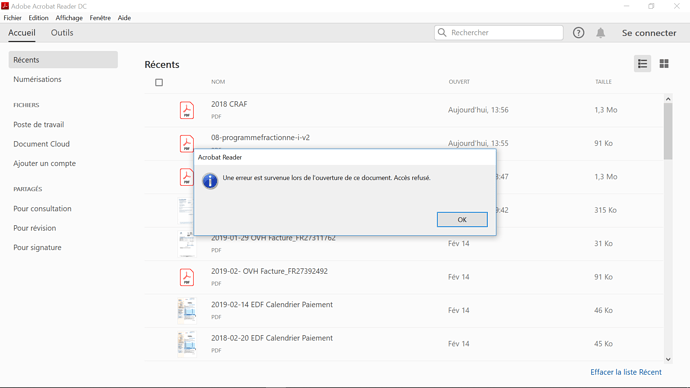Click thumbnail of 2019-01-29 OVH Facture
The width and height of the screenshot is (690, 388).
coord(187,244)
